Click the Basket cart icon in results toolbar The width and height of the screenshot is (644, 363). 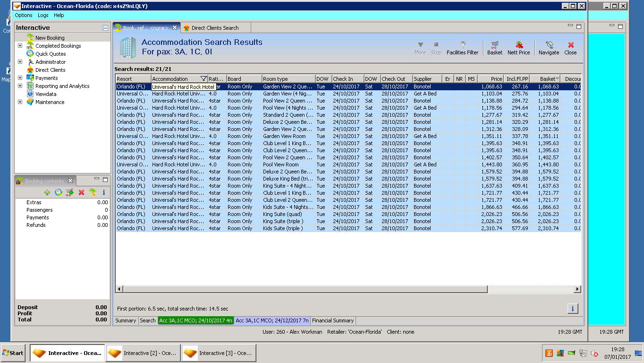pos(494,48)
